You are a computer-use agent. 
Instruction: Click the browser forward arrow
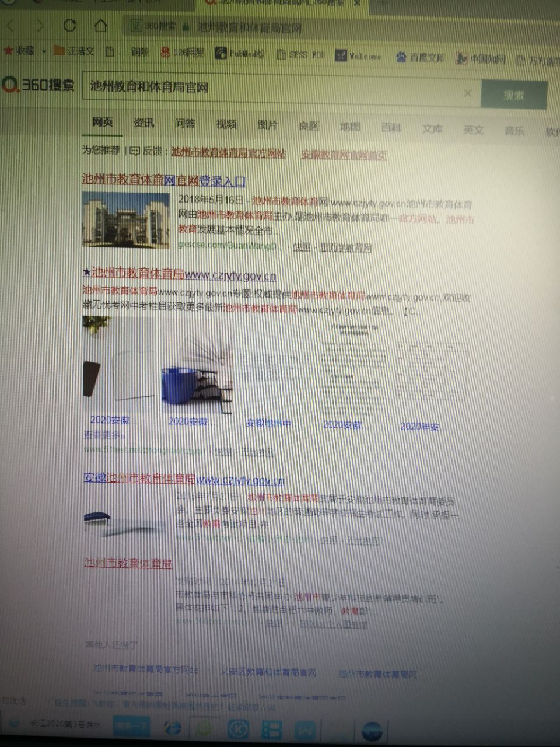pos(40,26)
